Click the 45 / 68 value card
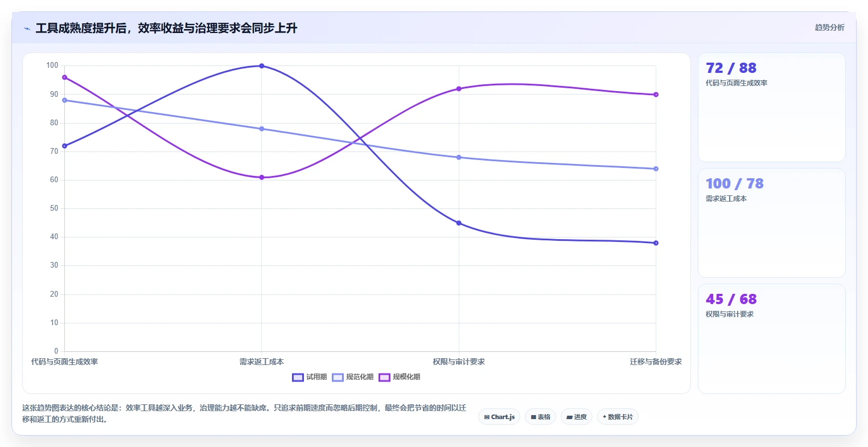The width and height of the screenshot is (868, 447). pyautogui.click(x=771, y=339)
